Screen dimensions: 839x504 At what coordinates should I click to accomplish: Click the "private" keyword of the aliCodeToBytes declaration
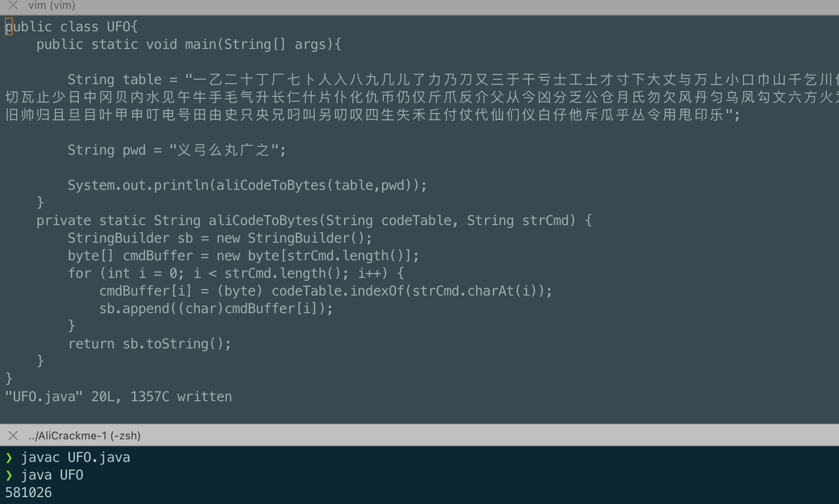(x=64, y=221)
